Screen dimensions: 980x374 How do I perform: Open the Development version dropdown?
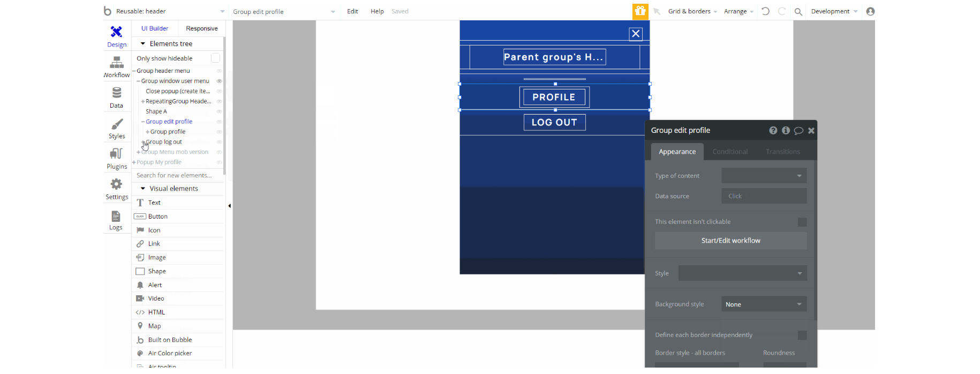point(834,11)
